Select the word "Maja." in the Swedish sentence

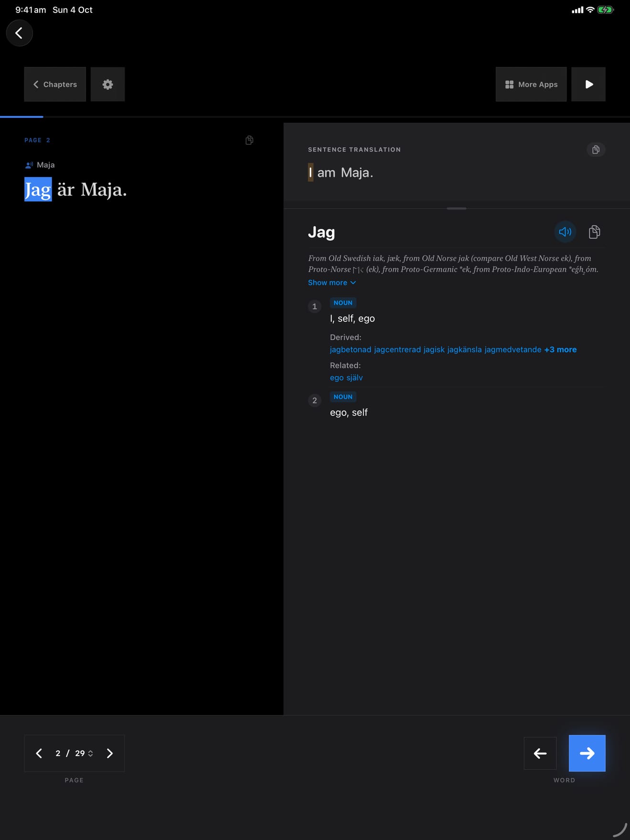(x=104, y=190)
